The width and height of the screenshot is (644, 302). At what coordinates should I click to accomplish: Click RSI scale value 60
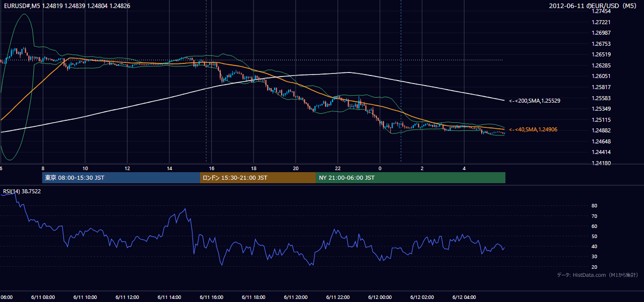[595, 226]
